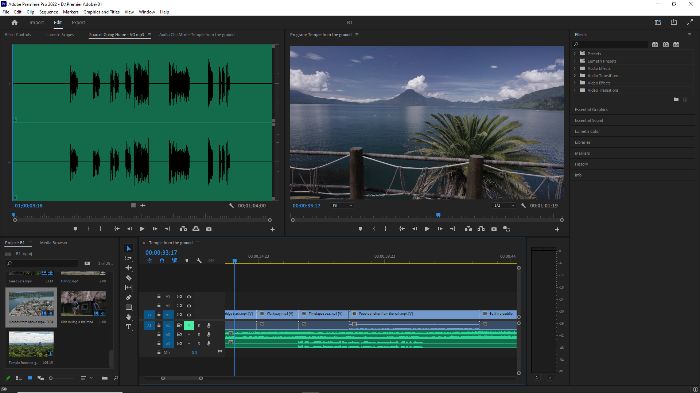Click the Home icon in workspace bar
The image size is (700, 393).
pos(15,22)
